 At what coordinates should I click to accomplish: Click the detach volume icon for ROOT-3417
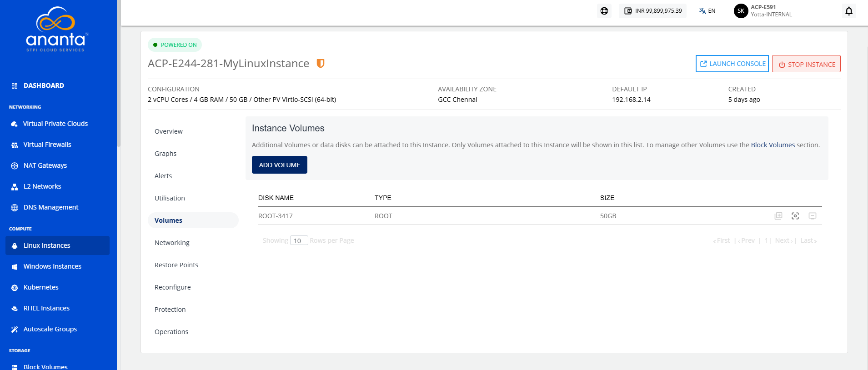click(x=813, y=216)
